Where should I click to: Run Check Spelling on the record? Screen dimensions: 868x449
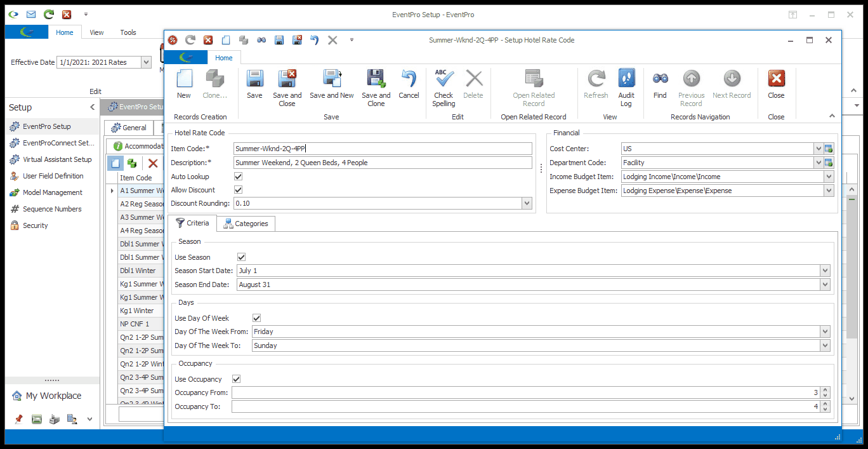pyautogui.click(x=444, y=88)
